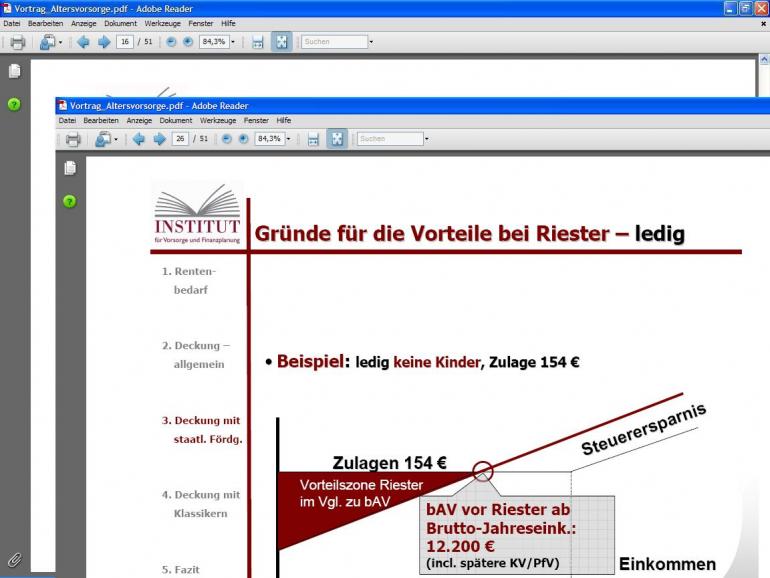Zoom in button in front window toolbar
The image size is (770, 578).
pyautogui.click(x=243, y=139)
